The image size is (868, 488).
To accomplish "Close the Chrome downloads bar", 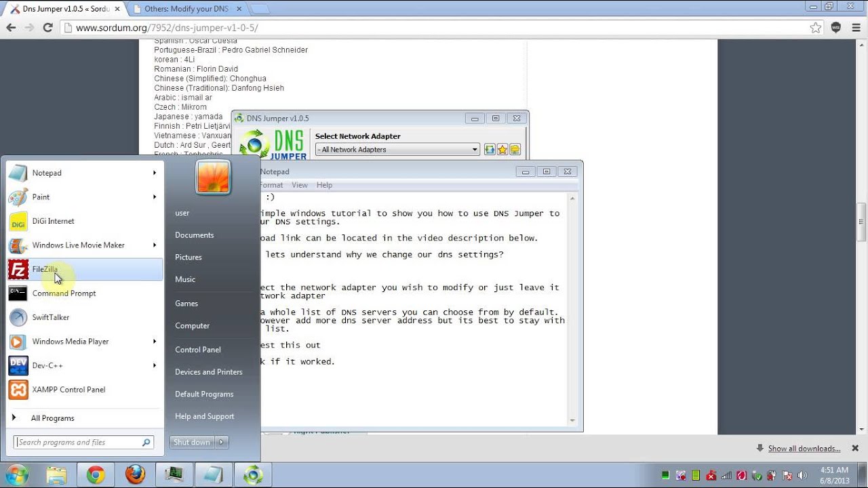I will pyautogui.click(x=855, y=448).
